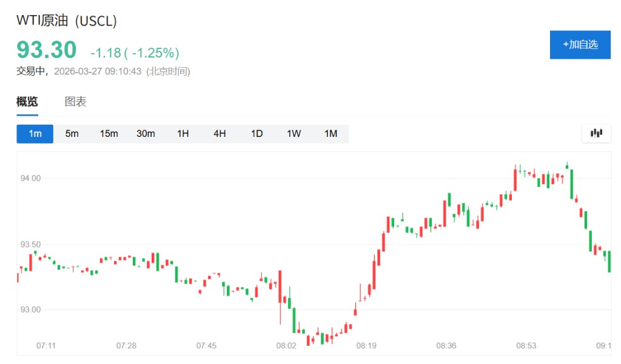Click the -1.18 (-1.25%) change value
This screenshot has height=364, width=621.
(x=135, y=53)
